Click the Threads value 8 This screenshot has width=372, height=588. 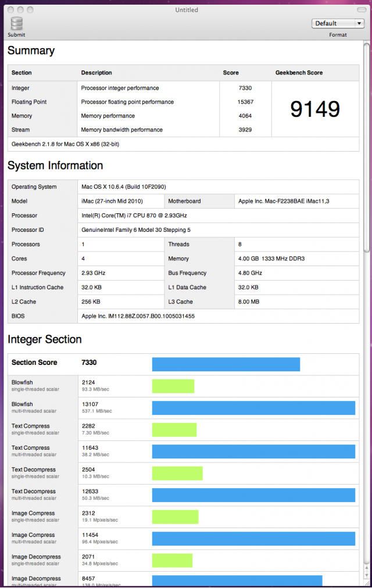coord(240,244)
